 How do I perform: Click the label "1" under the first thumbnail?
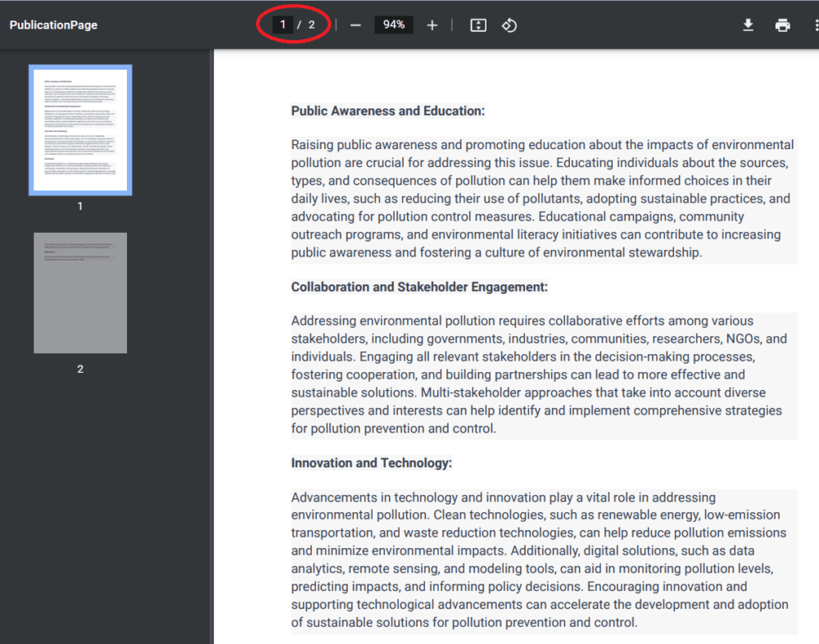pyautogui.click(x=80, y=206)
